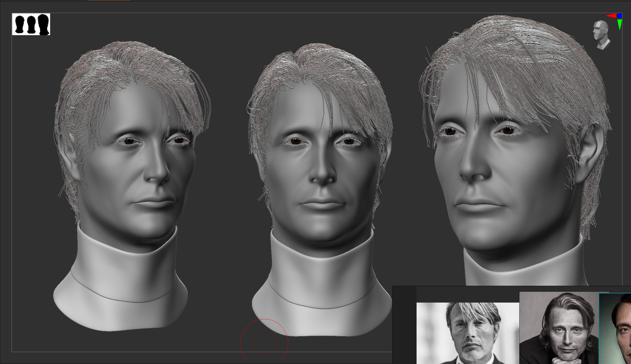Select the sepia long-hair reference photo
The height and width of the screenshot is (364, 631).
559,328
